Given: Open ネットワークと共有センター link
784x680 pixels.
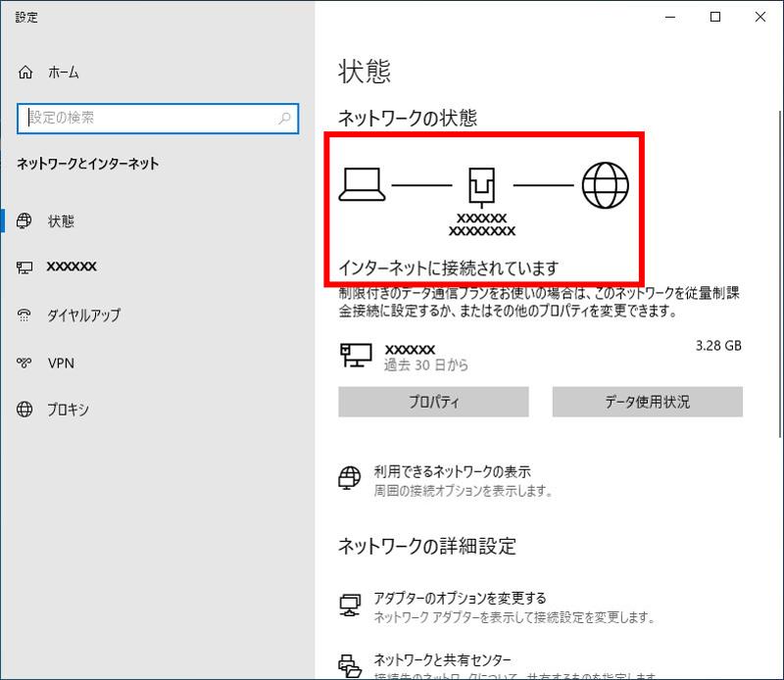Looking at the screenshot, I should (x=443, y=660).
